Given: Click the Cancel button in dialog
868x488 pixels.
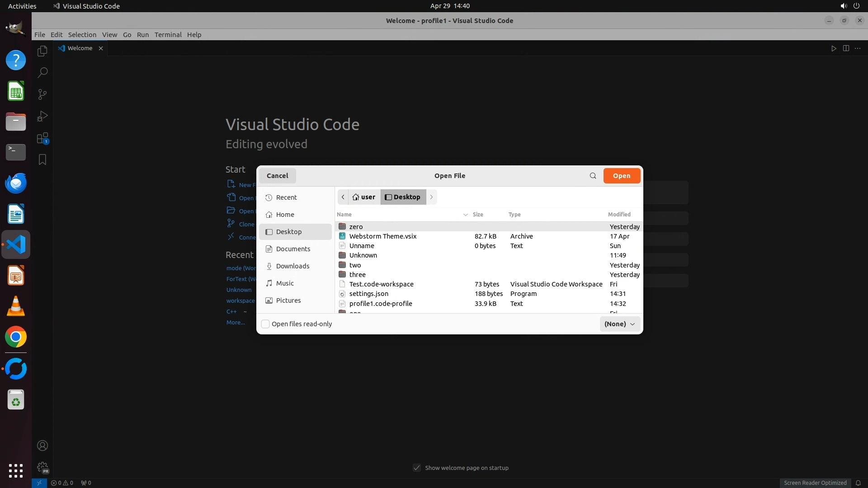Looking at the screenshot, I should click(277, 176).
